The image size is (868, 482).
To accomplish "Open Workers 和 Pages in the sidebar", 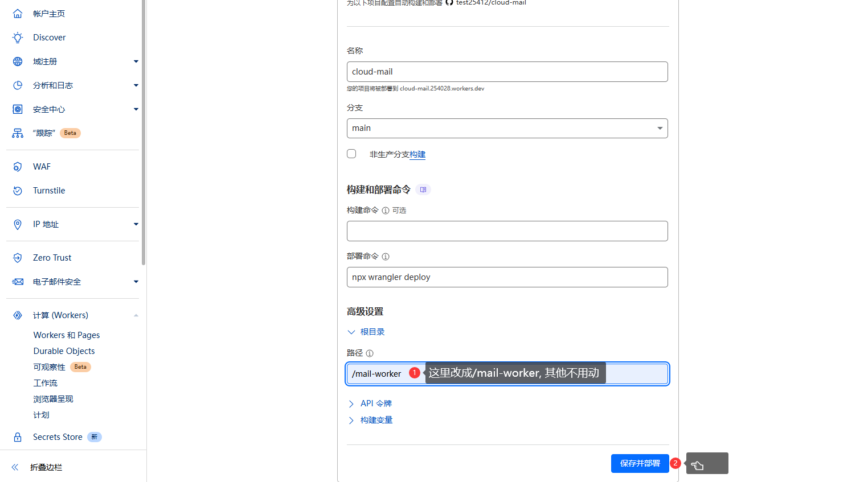I will pos(67,335).
